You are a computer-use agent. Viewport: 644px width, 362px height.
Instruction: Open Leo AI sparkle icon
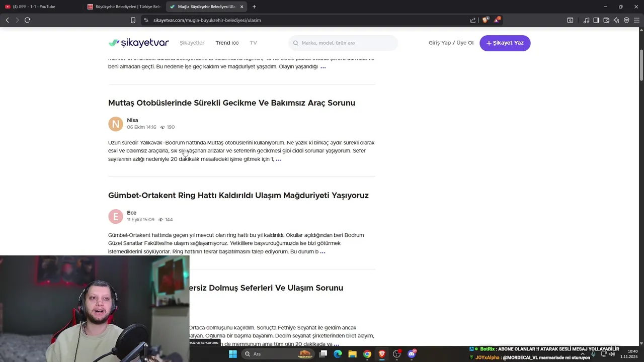point(616,20)
